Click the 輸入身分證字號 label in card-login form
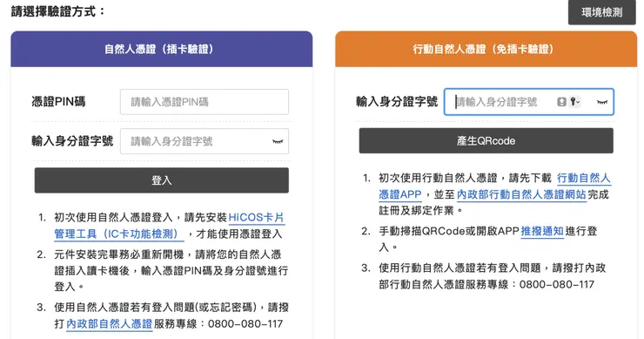This screenshot has width=644, height=339. coord(72,141)
